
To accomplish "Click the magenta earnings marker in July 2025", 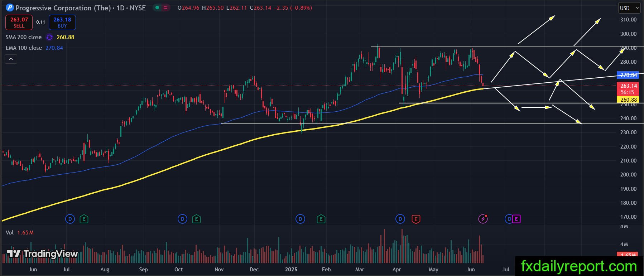I will 516,219.
